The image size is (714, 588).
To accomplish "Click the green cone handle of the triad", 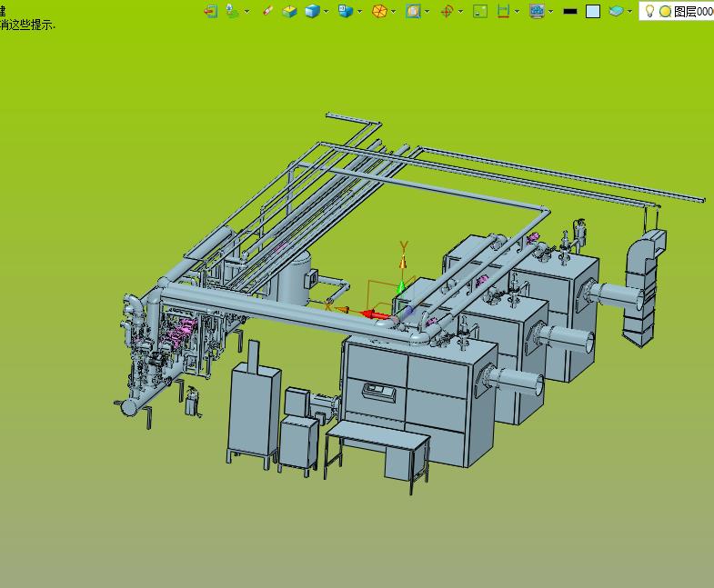I will pos(402,286).
